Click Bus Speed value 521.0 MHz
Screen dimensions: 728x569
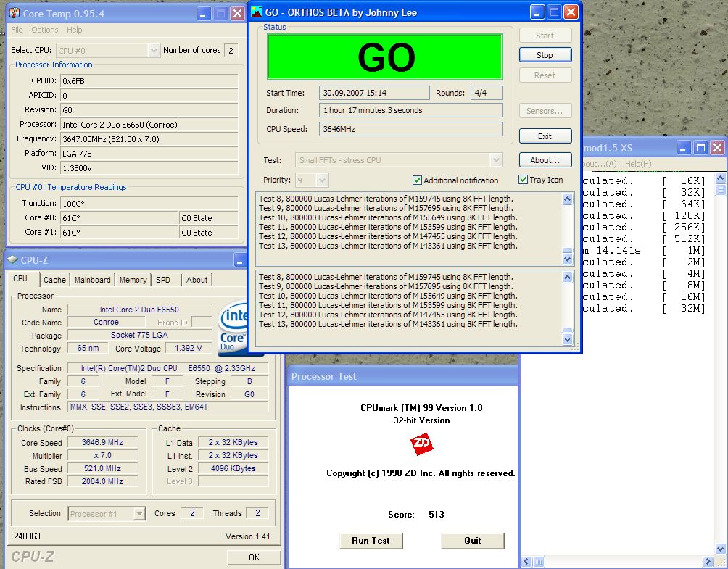click(x=103, y=468)
